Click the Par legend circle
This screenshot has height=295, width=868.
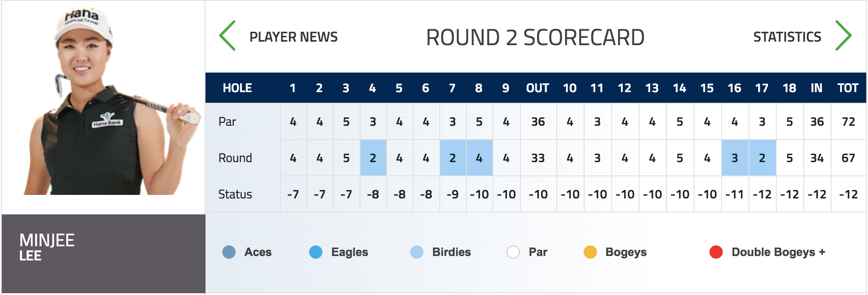[x=513, y=252]
